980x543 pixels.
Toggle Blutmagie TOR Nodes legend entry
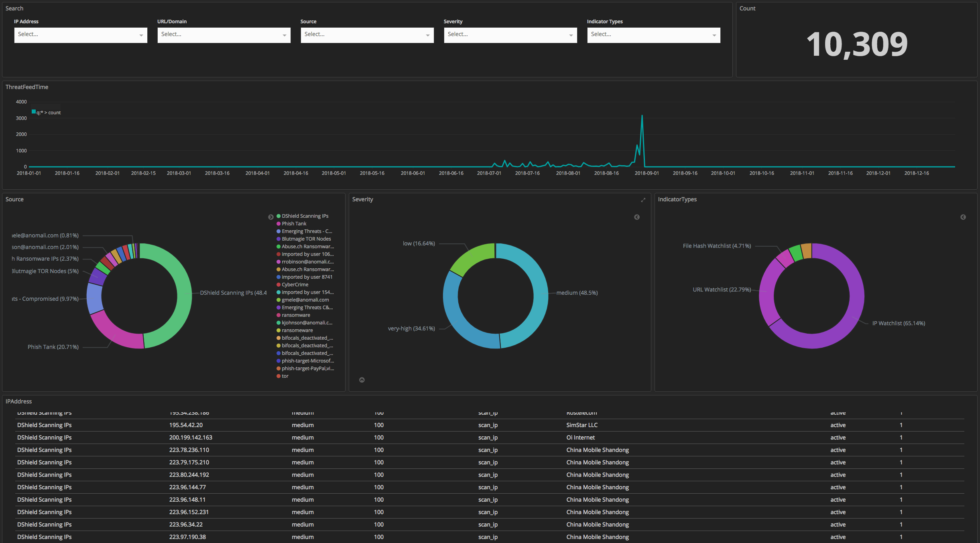point(306,239)
